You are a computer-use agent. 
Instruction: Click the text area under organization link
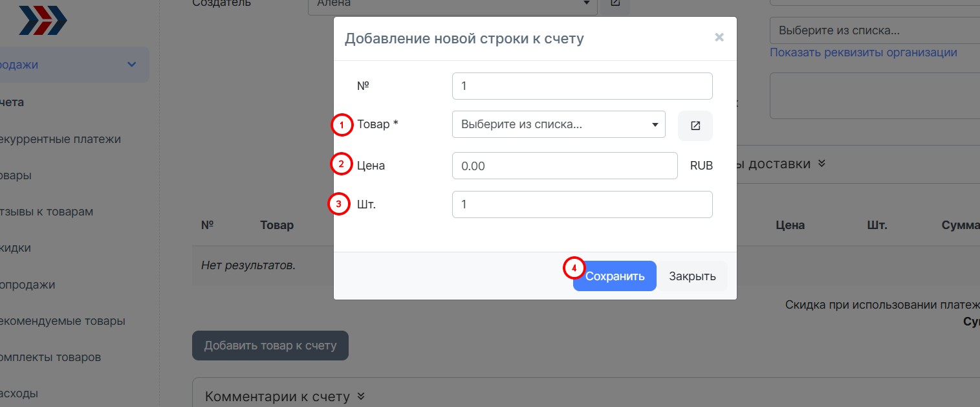click(x=875, y=96)
